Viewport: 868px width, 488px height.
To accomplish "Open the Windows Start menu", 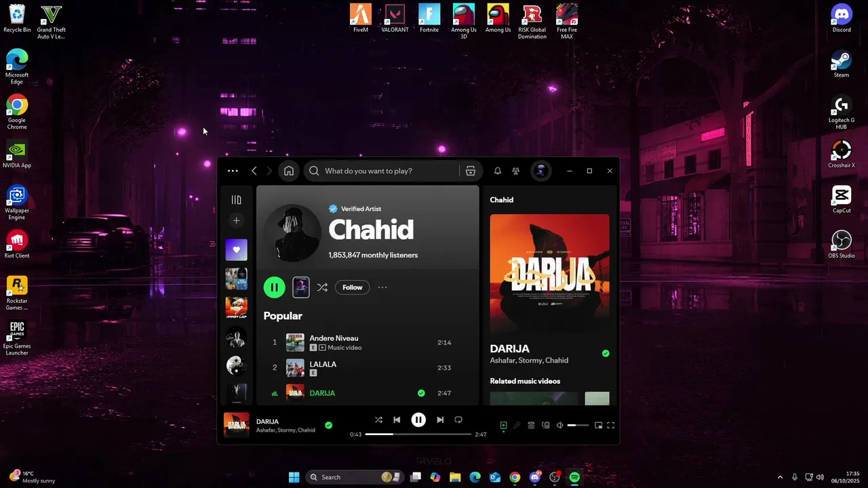I will [x=294, y=477].
